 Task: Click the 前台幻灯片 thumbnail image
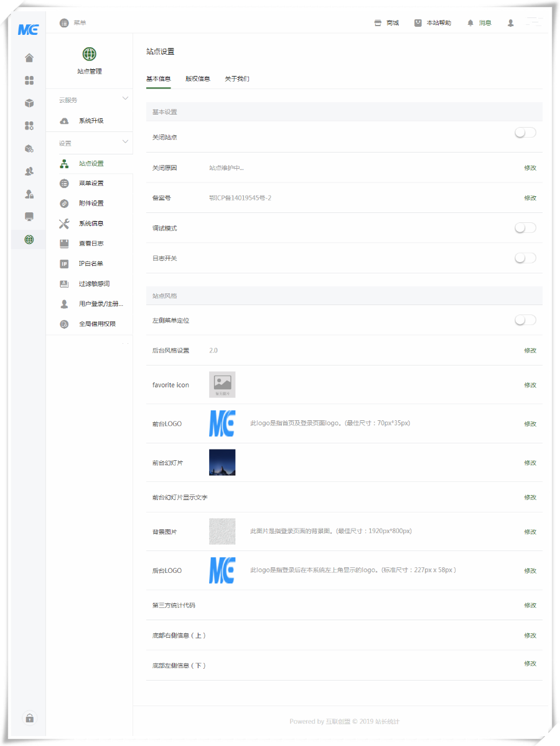point(222,462)
